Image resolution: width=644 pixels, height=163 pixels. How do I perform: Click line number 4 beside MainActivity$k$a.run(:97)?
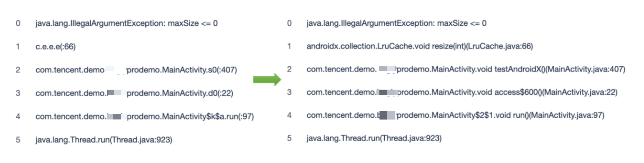click(x=18, y=116)
